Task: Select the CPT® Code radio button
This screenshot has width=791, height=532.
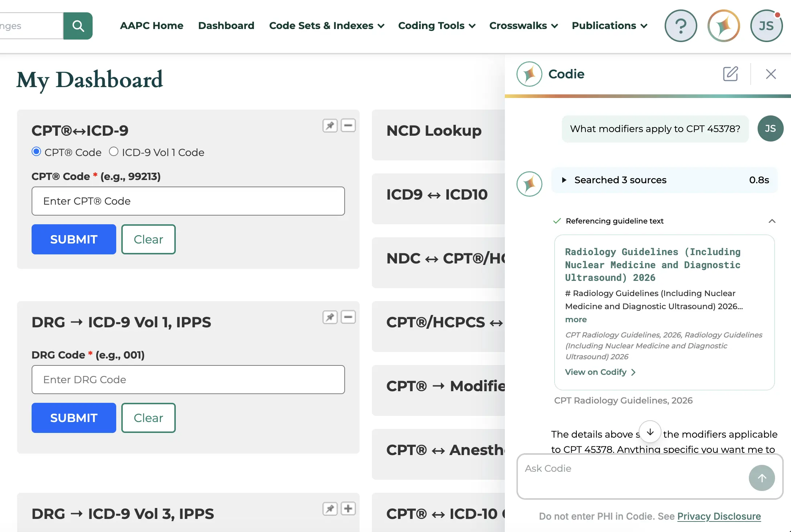Action: point(36,151)
